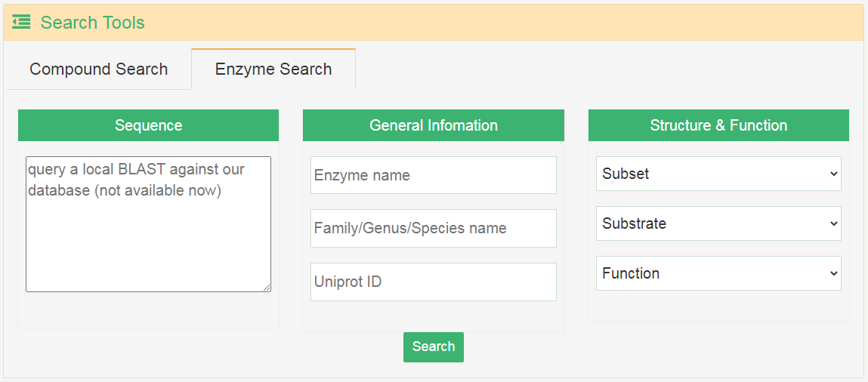Viewport: 868px width, 382px height.
Task: Grab the sequence text area resize handle
Action: click(x=267, y=288)
